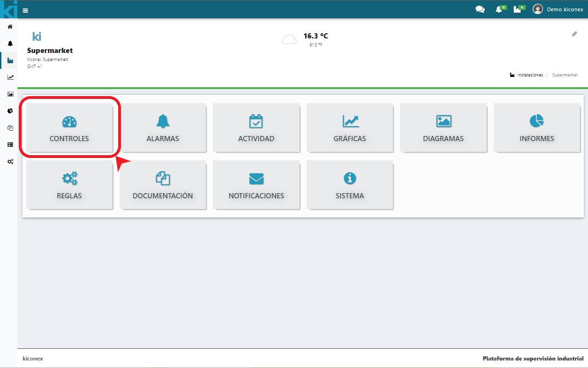The width and height of the screenshot is (588, 368).
Task: Toggle the hamburger menu in the header
Action: click(x=25, y=10)
